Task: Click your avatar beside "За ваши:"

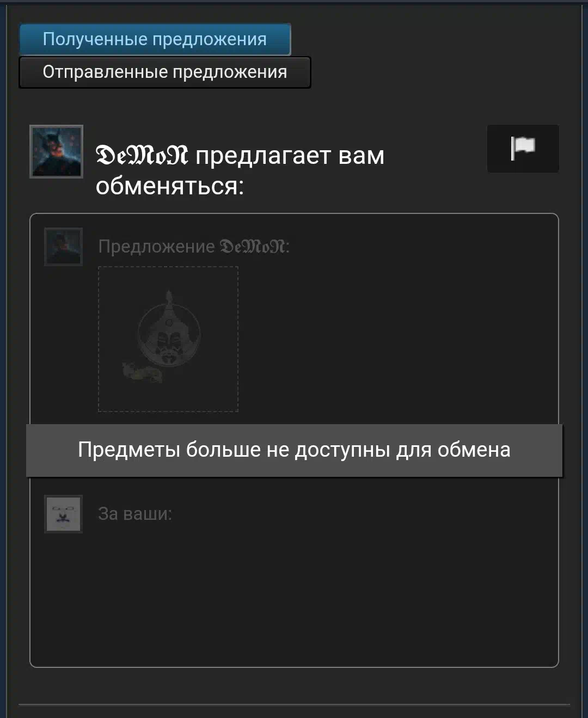Action: [x=63, y=513]
